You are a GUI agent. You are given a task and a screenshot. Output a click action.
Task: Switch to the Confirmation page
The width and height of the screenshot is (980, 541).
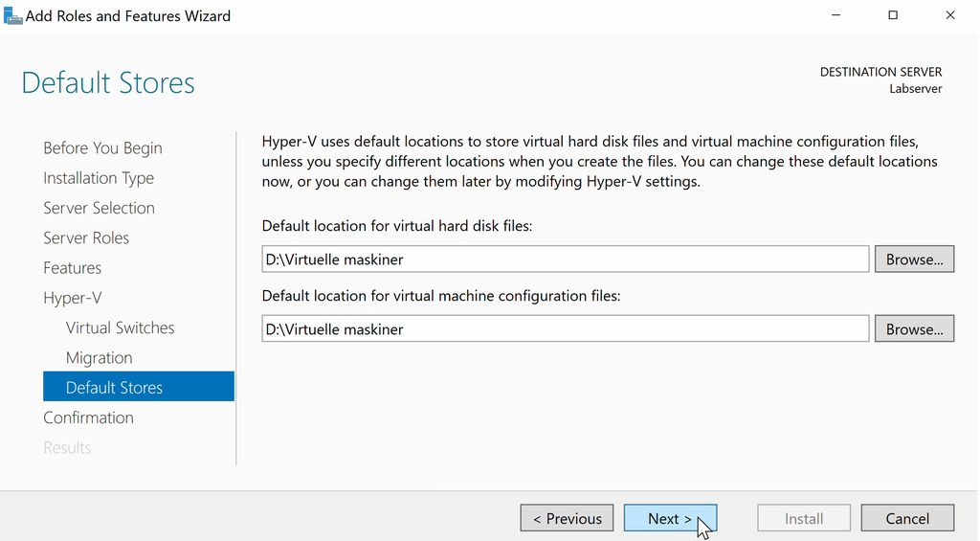pos(88,417)
